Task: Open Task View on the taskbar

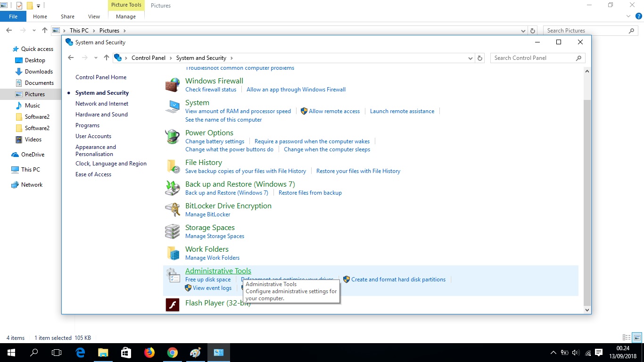Action: [57, 353]
